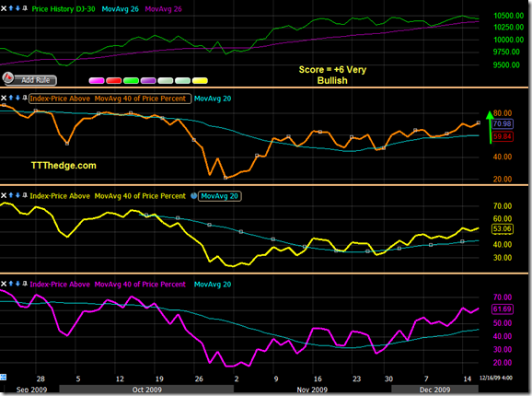This screenshot has width=532, height=396.
Task: Pin the yellow Index-Price pane
Action: (25, 195)
